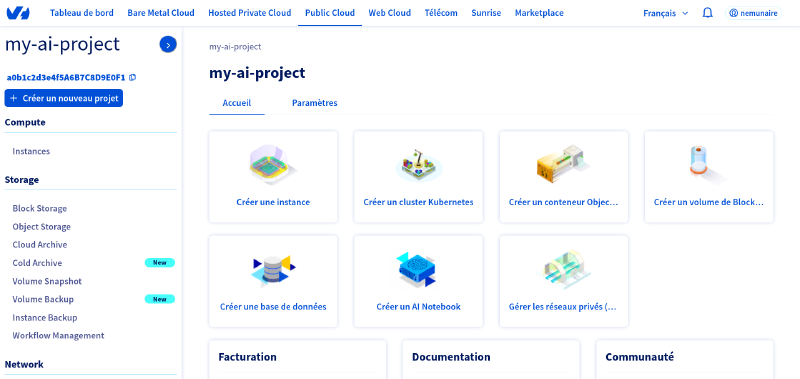Go to Volume Snapshot
Viewport: 800px width, 379px height.
[x=47, y=282]
